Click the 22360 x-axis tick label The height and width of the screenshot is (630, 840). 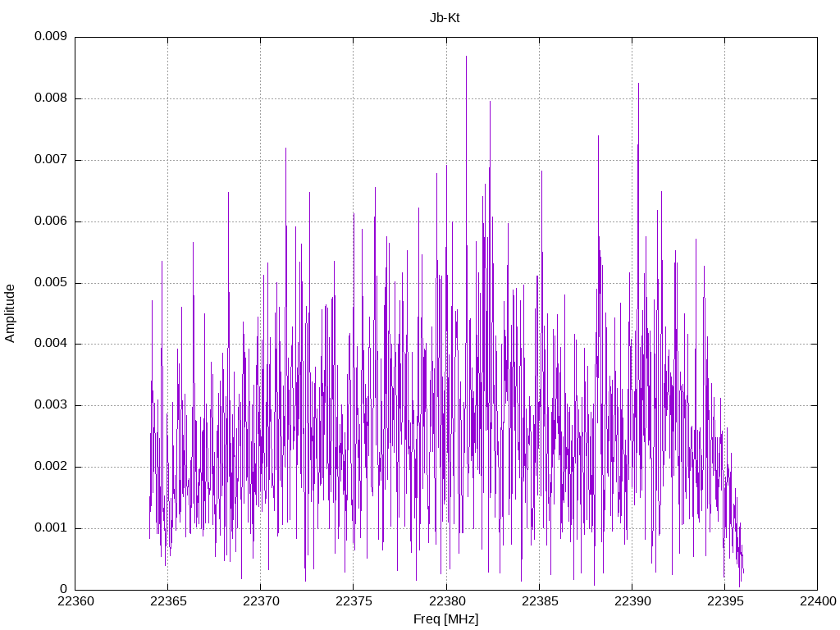point(75,601)
